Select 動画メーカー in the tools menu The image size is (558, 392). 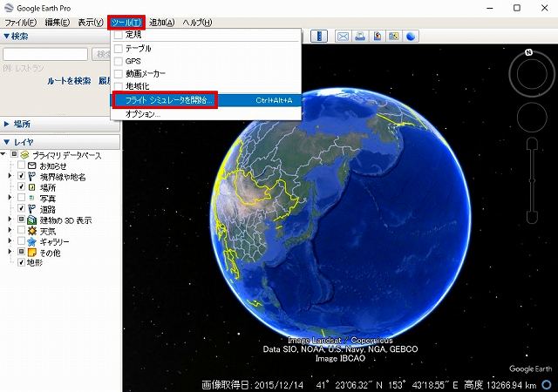(x=207, y=74)
